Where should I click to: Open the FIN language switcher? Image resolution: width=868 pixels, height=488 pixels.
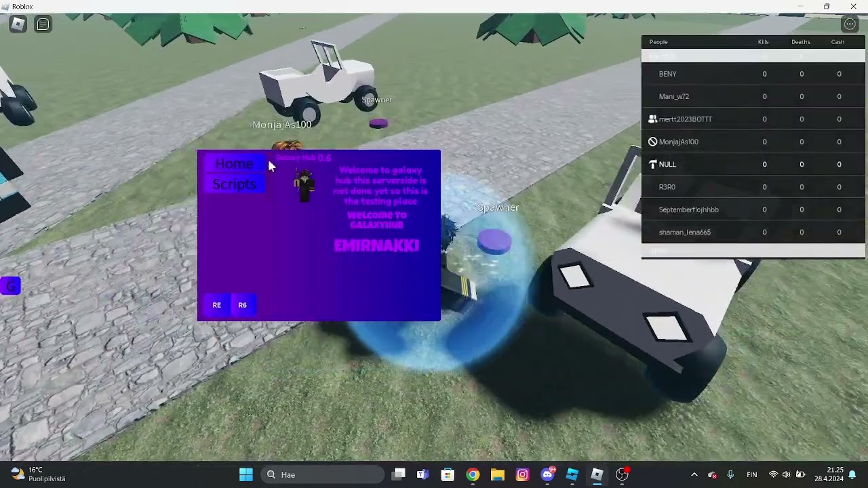752,474
